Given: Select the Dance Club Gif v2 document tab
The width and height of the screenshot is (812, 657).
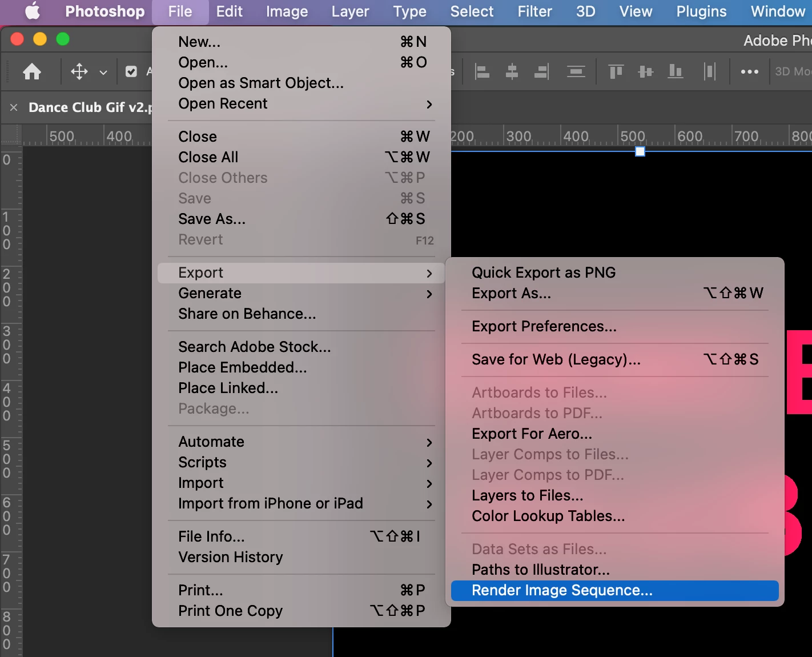Looking at the screenshot, I should point(90,107).
